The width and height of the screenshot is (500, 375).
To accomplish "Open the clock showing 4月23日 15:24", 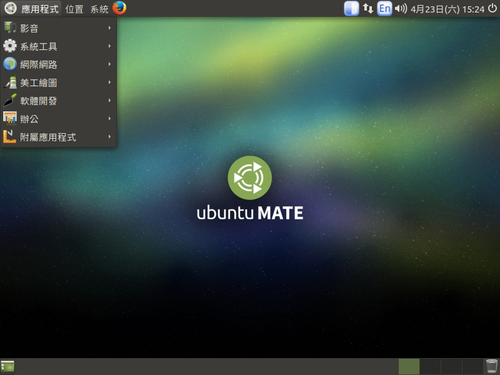I will click(x=447, y=9).
